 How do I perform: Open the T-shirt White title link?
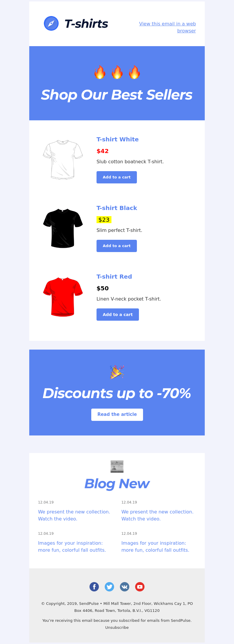pyautogui.click(x=118, y=139)
